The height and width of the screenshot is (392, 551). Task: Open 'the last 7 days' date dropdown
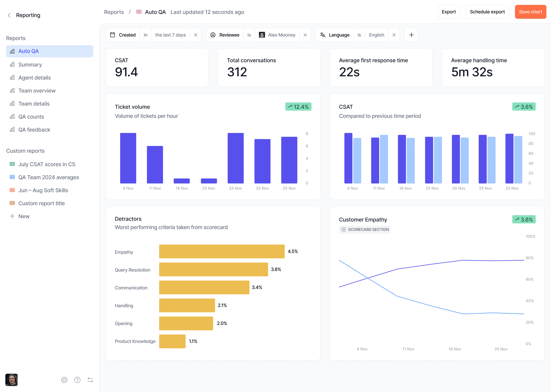click(170, 35)
